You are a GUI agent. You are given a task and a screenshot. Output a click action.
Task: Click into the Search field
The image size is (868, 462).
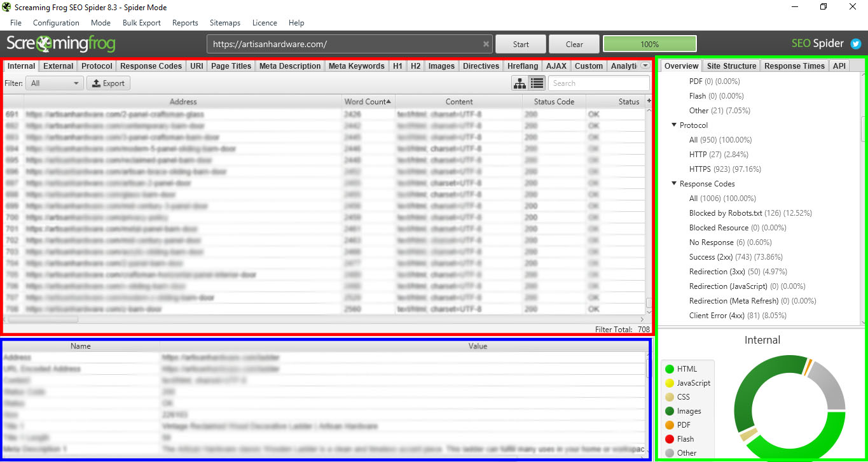point(599,83)
